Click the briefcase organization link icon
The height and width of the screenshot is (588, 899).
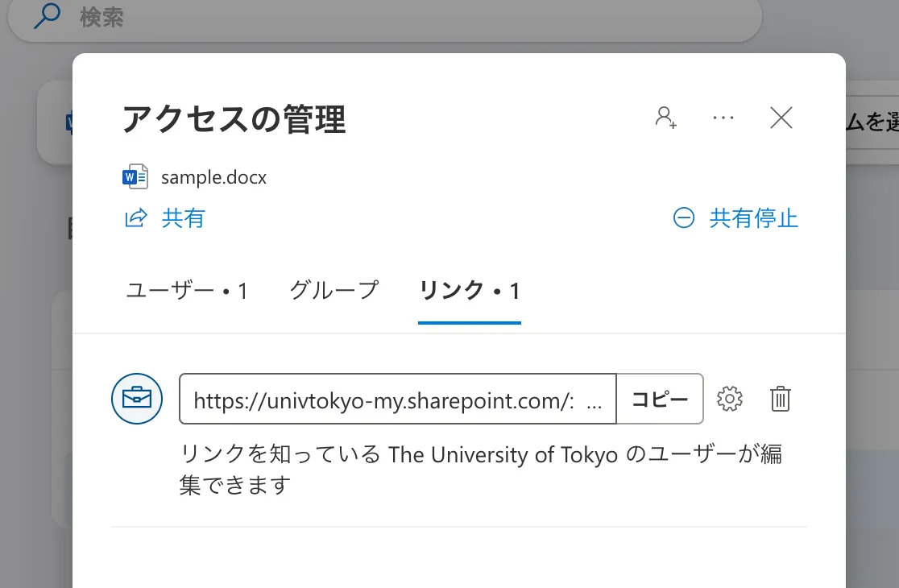(x=136, y=399)
